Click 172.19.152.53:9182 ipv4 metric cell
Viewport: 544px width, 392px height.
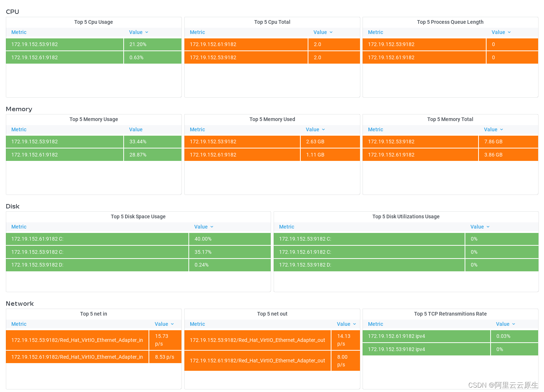tap(426, 349)
